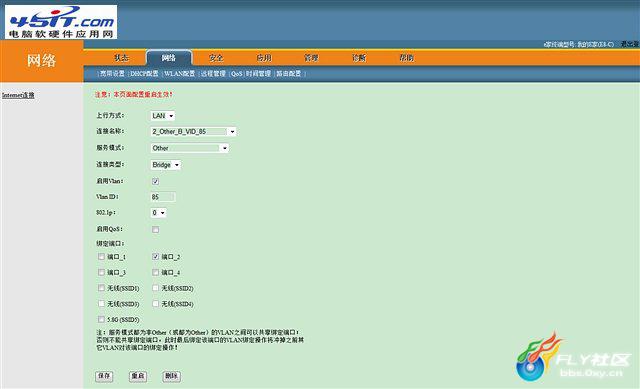This screenshot has height=389, width=640.
Task: Open the 宽带设置 submenu link
Action: click(x=112, y=73)
